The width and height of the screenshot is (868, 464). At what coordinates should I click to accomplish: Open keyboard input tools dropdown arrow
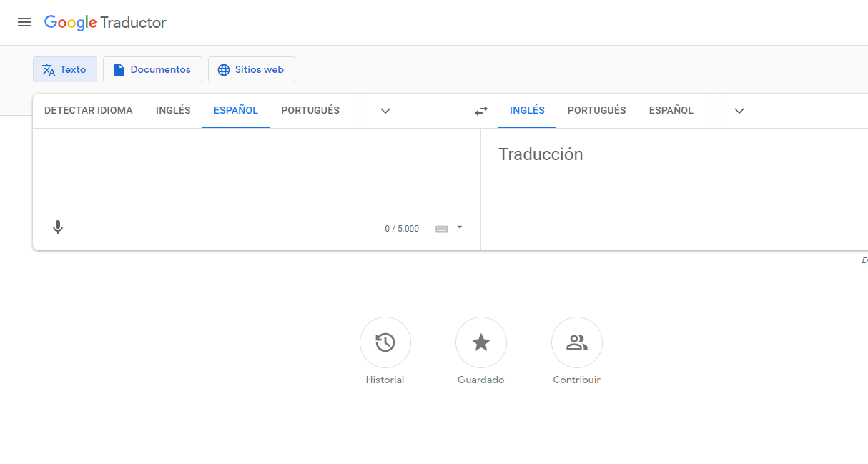pos(460,227)
